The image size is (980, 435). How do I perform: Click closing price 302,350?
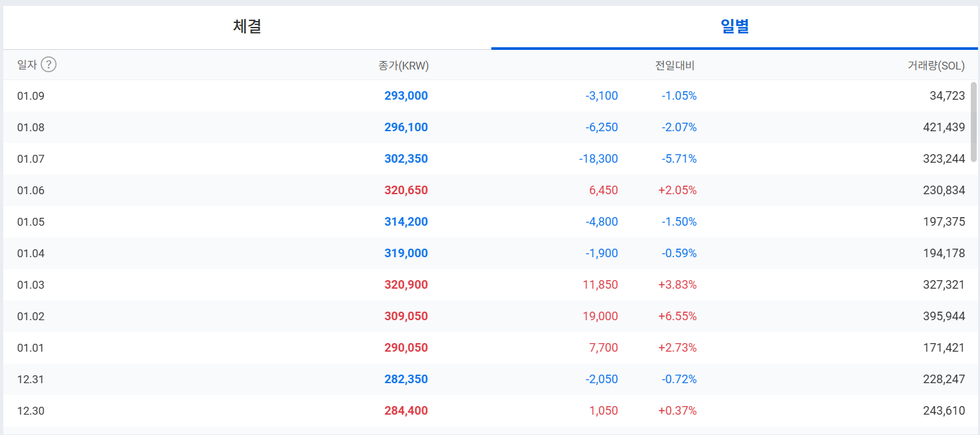coord(406,159)
